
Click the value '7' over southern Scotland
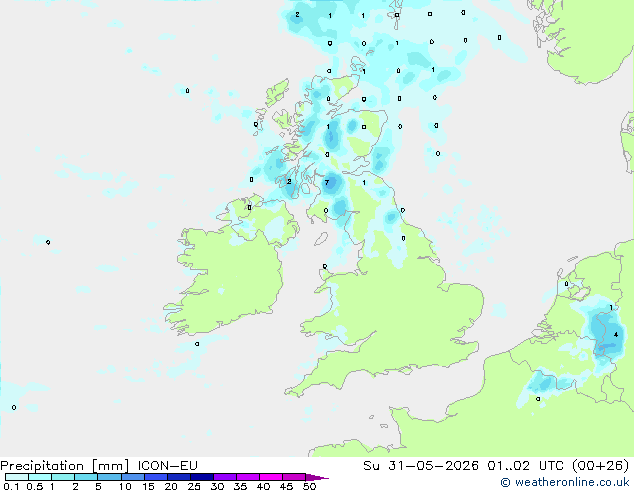click(327, 183)
